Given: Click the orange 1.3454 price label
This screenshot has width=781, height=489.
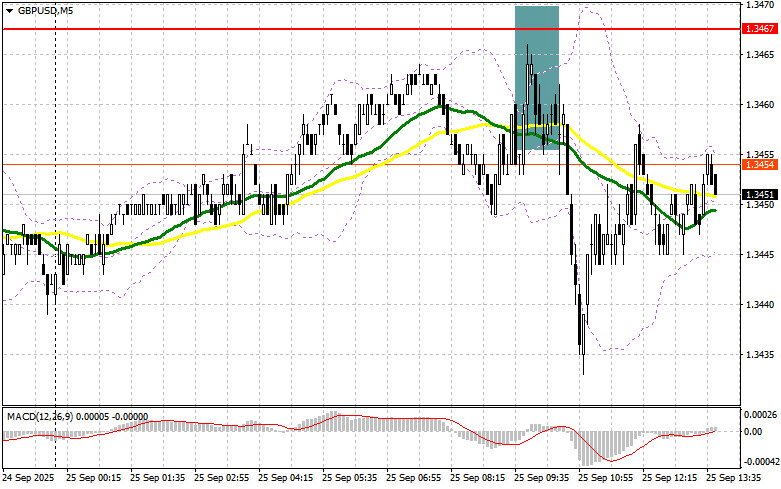Looking at the screenshot, I should pyautogui.click(x=759, y=164).
